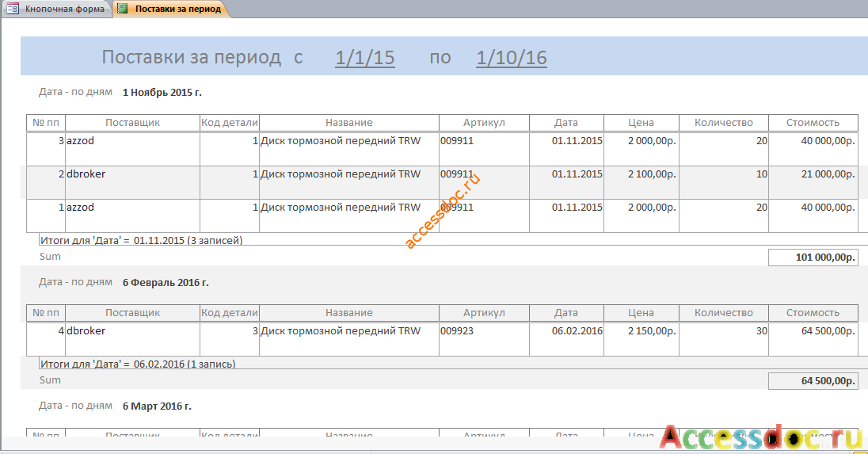Click quantity 10 cell
Screen dimensions: 868x454
724,182
